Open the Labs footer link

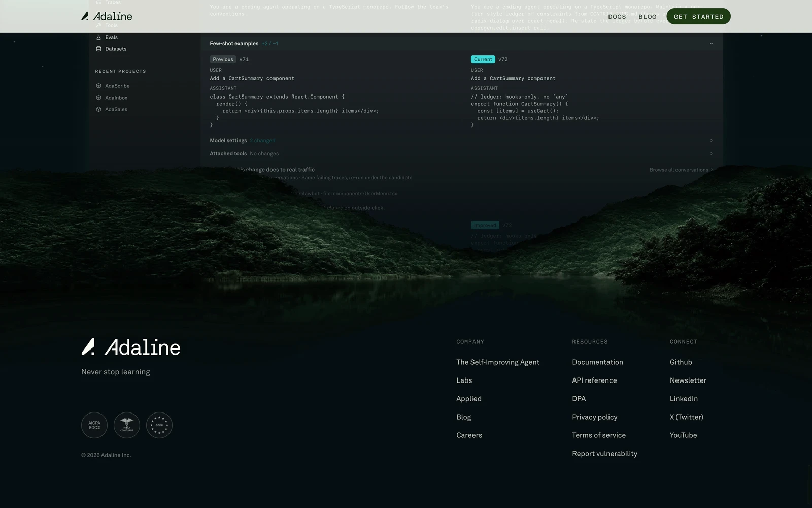pyautogui.click(x=464, y=380)
